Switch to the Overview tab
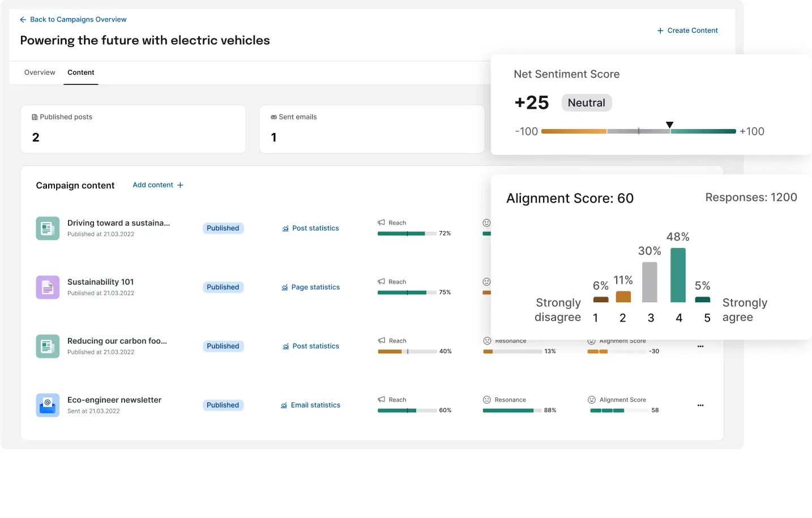Viewport: 812px width, 518px height. click(40, 72)
